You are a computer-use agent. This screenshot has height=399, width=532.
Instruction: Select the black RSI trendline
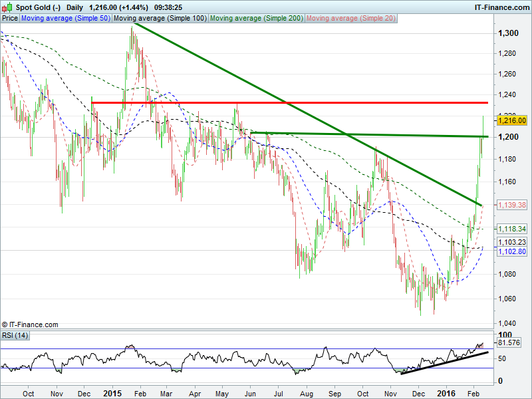[x=446, y=362]
